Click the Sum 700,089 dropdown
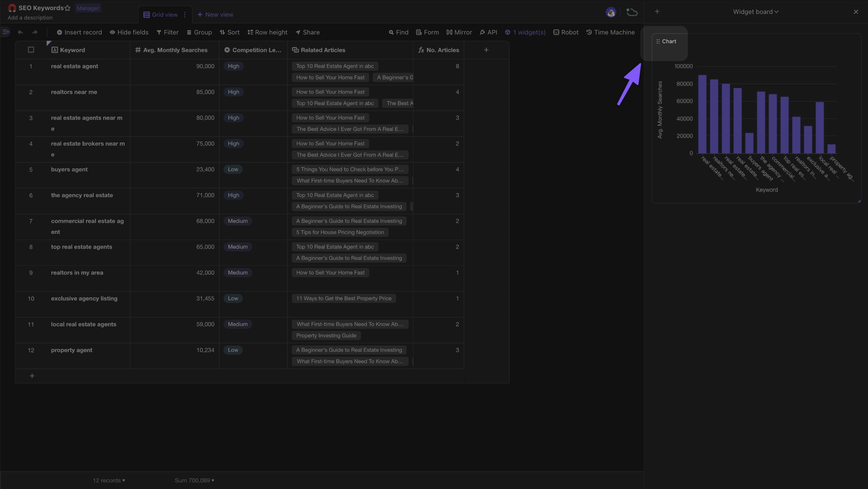 [x=194, y=480]
